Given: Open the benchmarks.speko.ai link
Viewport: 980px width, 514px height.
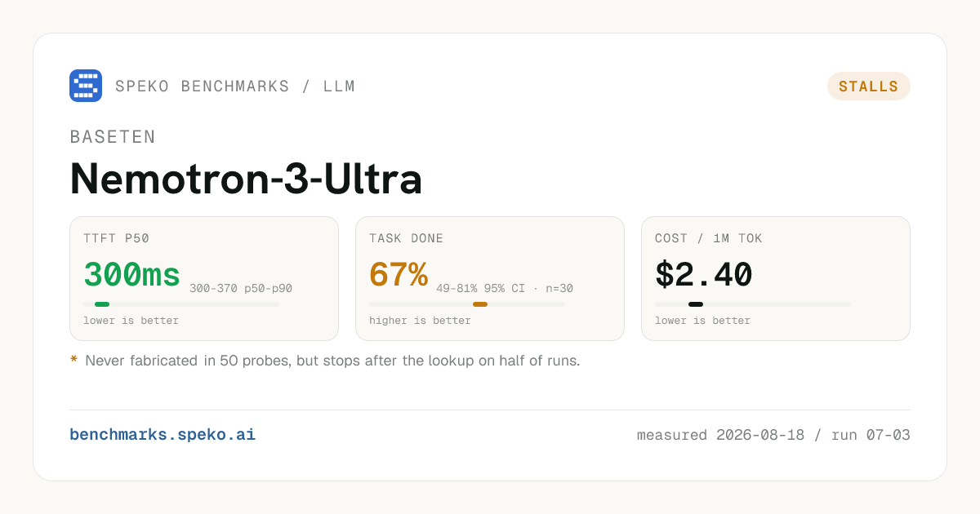Looking at the screenshot, I should pyautogui.click(x=163, y=435).
